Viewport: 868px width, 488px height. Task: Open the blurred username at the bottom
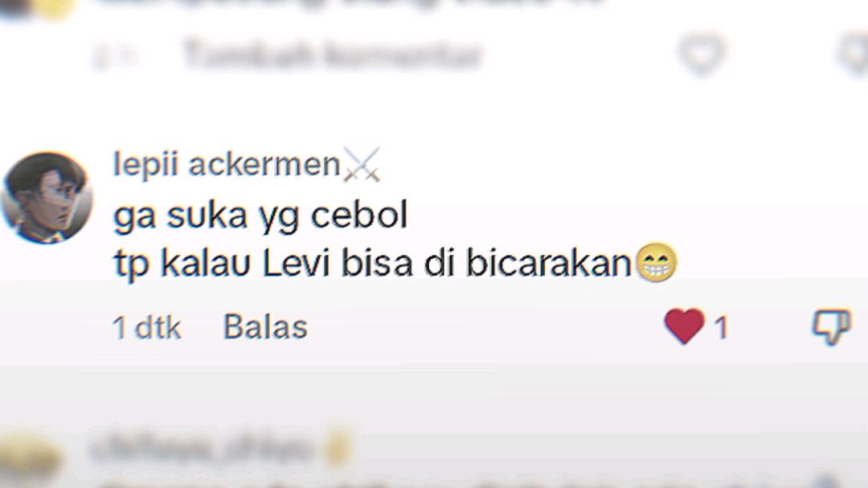pos(202,448)
